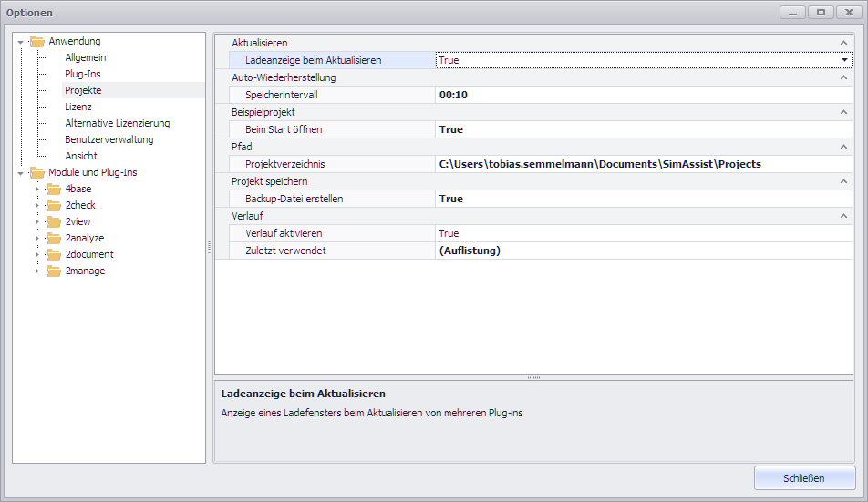Expand the 2analyze tree node

tap(37, 239)
